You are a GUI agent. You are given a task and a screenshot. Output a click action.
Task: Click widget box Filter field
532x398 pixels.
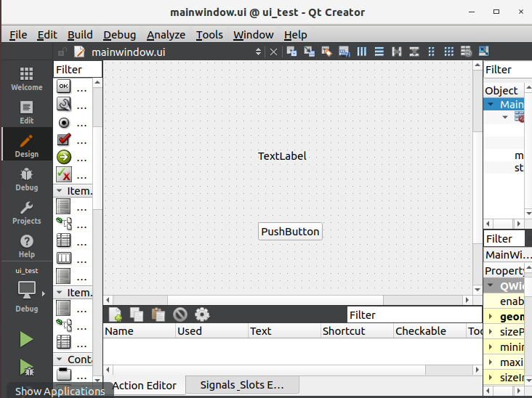(x=78, y=70)
